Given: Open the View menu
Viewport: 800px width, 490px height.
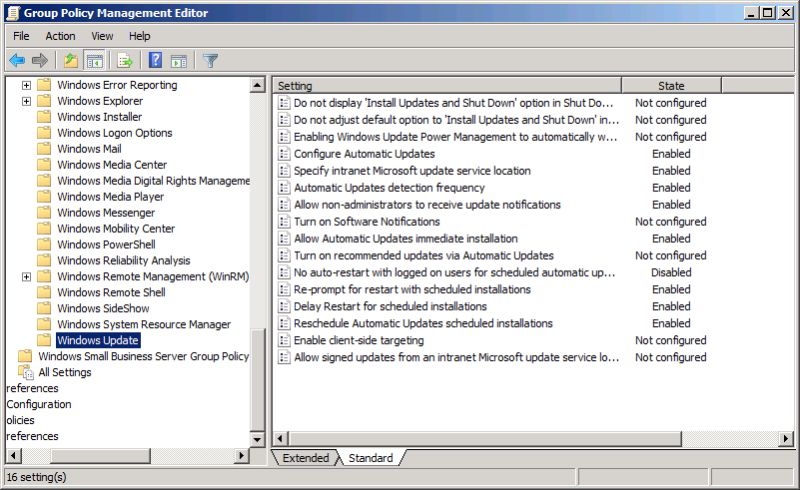Looking at the screenshot, I should click(x=102, y=36).
